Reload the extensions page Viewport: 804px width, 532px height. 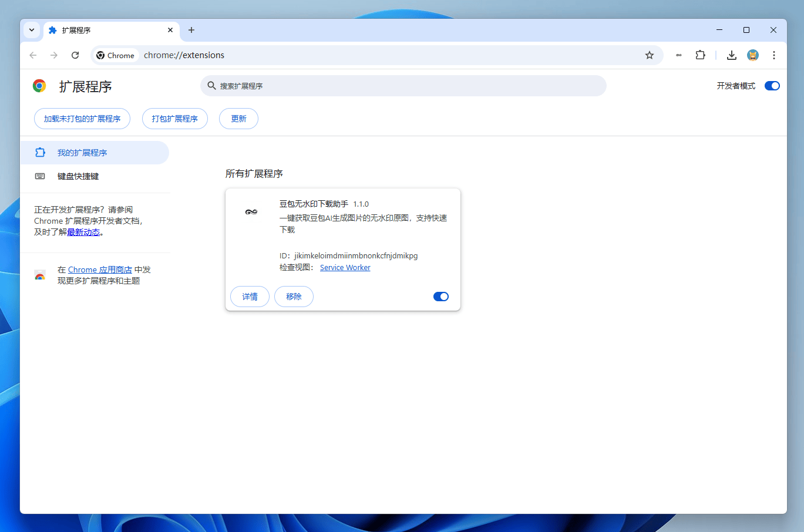[75, 55]
